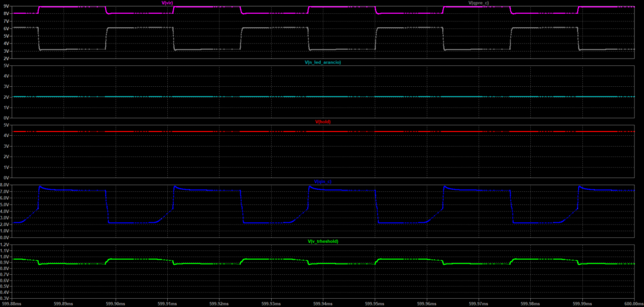Click the 0V tick on the V(n_led_arancio) pane axis
The height and width of the screenshot is (307, 644).
[x=6, y=118]
